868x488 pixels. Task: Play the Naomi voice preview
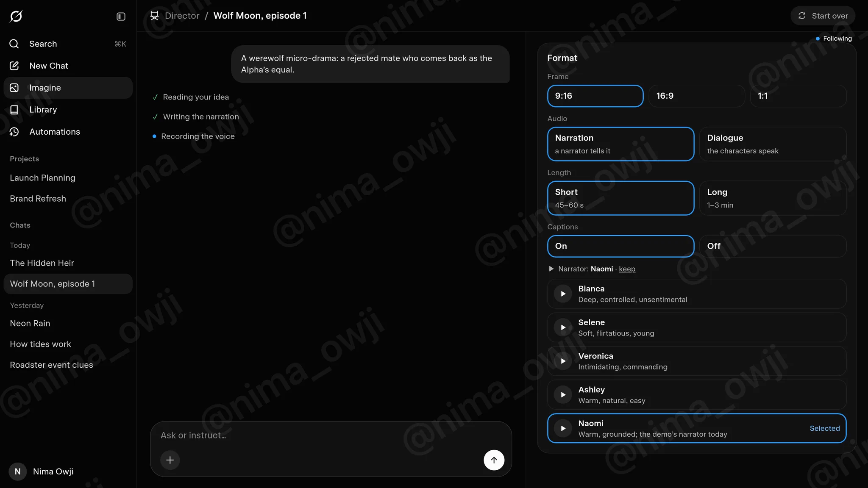pyautogui.click(x=563, y=428)
